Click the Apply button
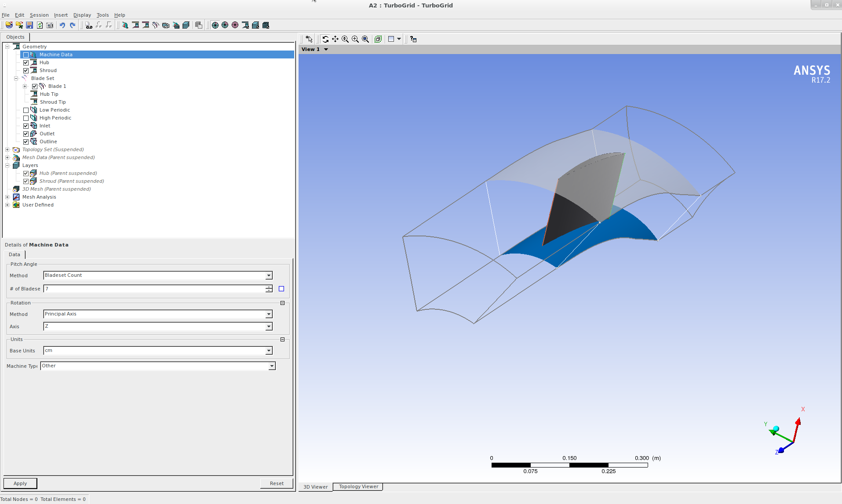This screenshot has height=504, width=842. 20,483
